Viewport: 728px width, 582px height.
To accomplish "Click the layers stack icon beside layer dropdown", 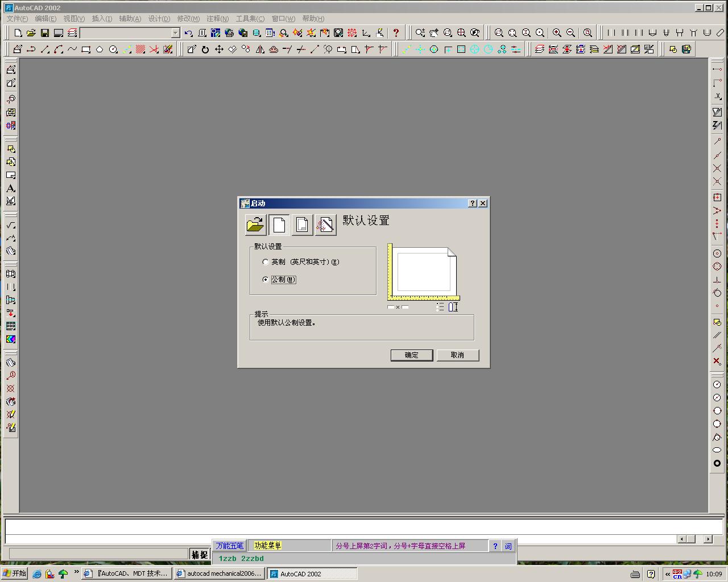I will [72, 33].
